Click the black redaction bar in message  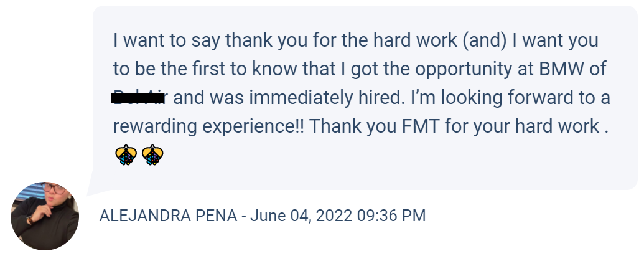pyautogui.click(x=138, y=98)
